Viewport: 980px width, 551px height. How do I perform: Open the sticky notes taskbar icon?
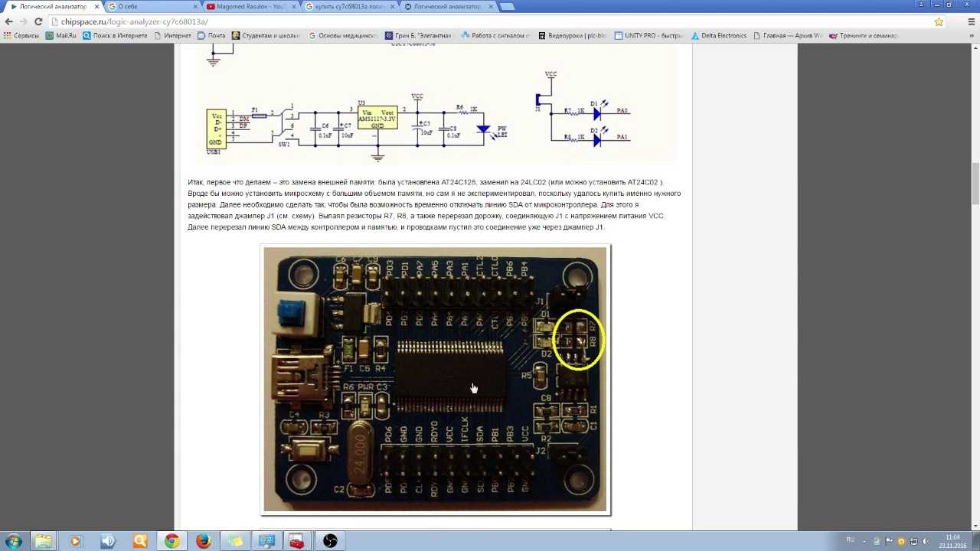click(x=235, y=541)
